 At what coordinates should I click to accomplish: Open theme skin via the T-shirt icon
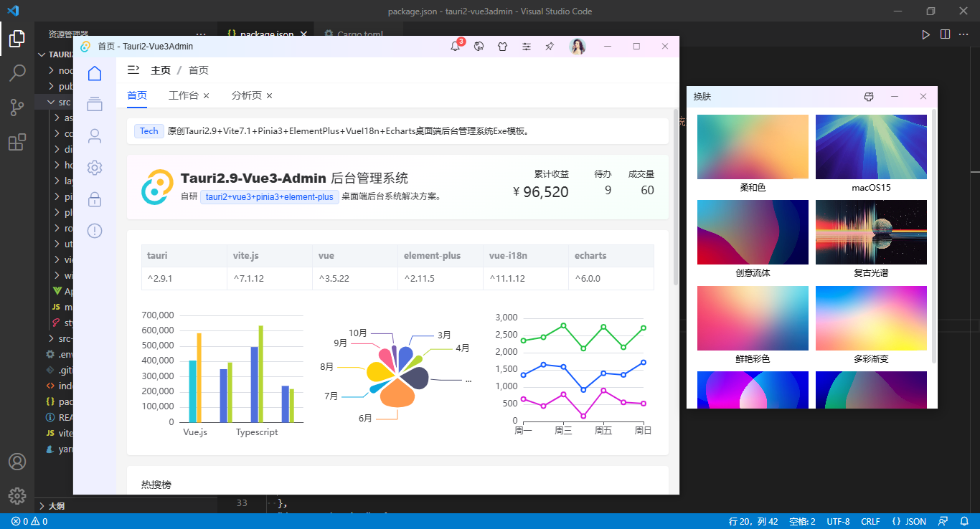click(x=502, y=45)
